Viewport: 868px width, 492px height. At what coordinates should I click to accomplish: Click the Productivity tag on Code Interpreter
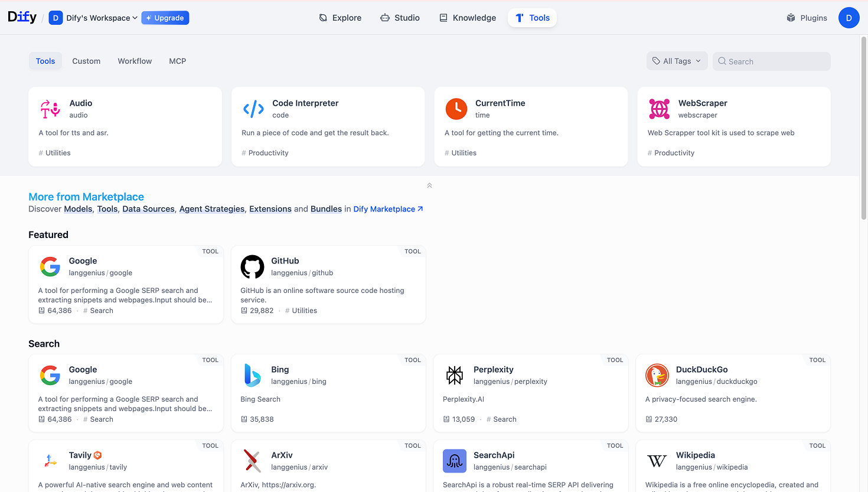[x=265, y=153]
